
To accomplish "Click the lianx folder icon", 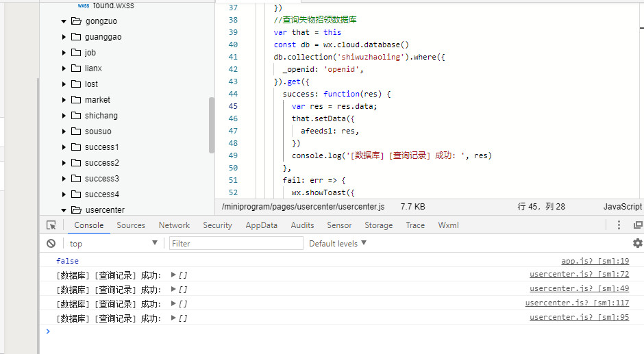I will tap(76, 68).
